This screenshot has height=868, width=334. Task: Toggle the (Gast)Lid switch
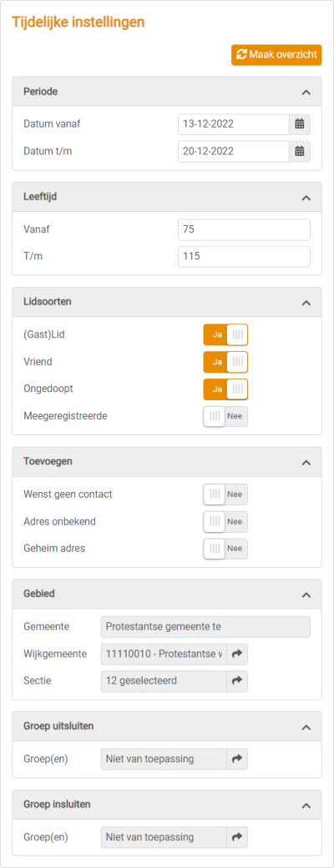pos(225,335)
